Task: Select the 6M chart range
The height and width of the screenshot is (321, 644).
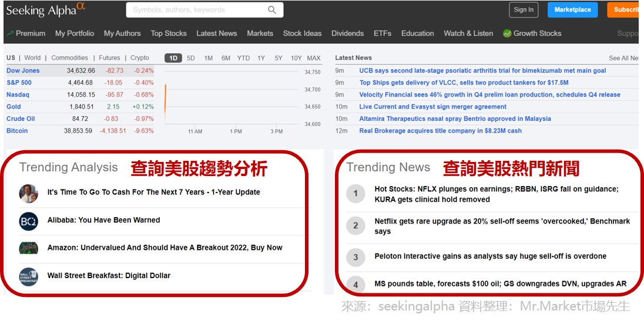Action: [226, 58]
